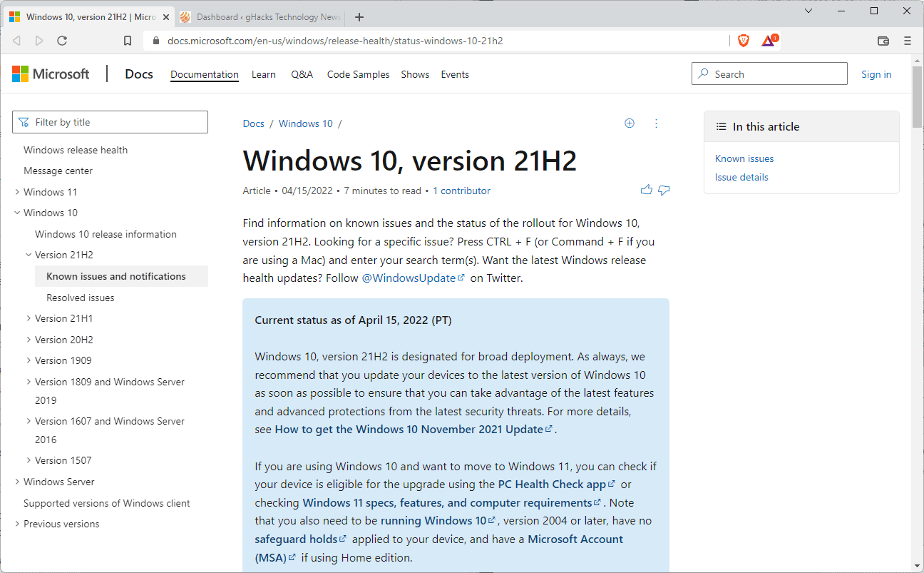Open the @WindowsUpdate Twitter link
The height and width of the screenshot is (573, 924).
[414, 278]
